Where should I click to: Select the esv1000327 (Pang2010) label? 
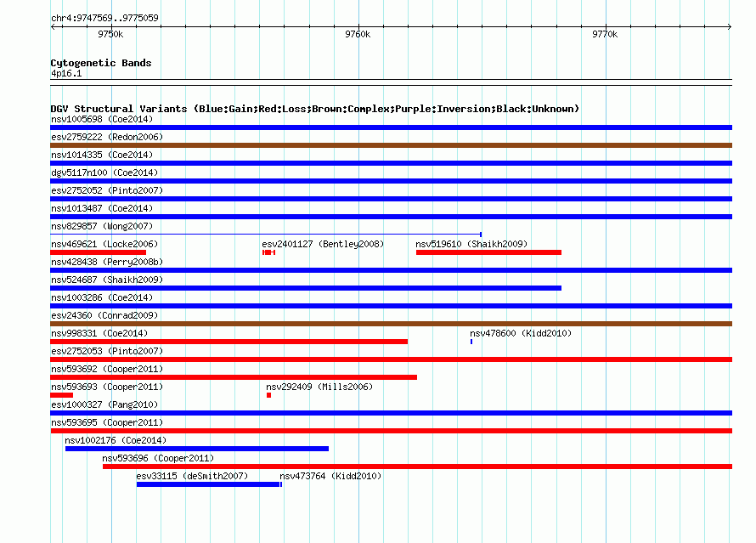pyautogui.click(x=104, y=404)
